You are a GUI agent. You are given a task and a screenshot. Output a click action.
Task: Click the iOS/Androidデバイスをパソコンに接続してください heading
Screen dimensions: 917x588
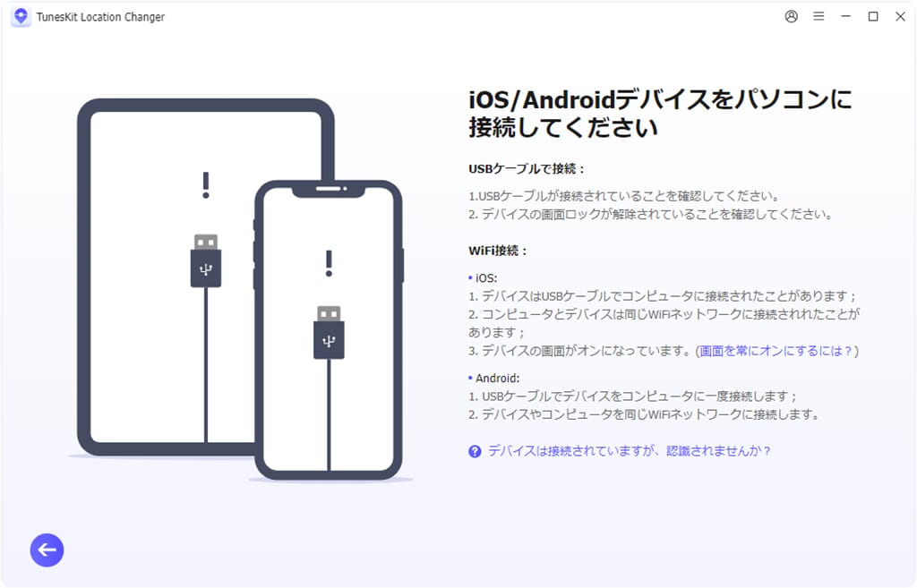(660, 114)
